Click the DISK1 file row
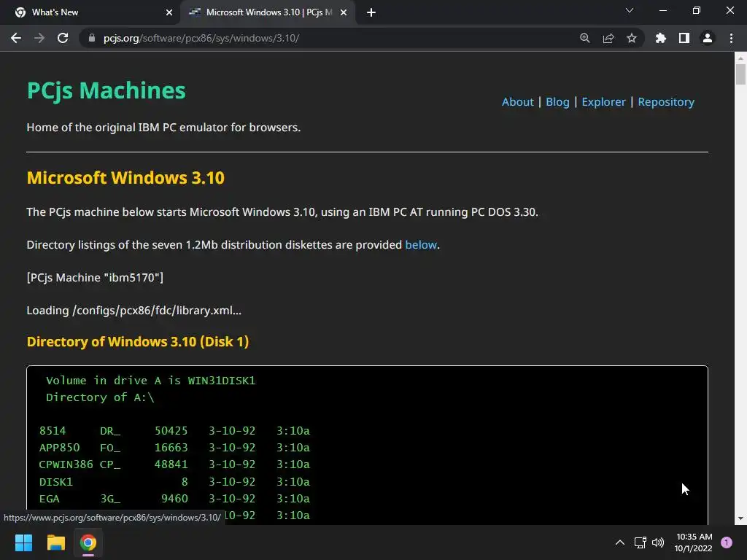The width and height of the screenshot is (747, 560). (x=174, y=482)
